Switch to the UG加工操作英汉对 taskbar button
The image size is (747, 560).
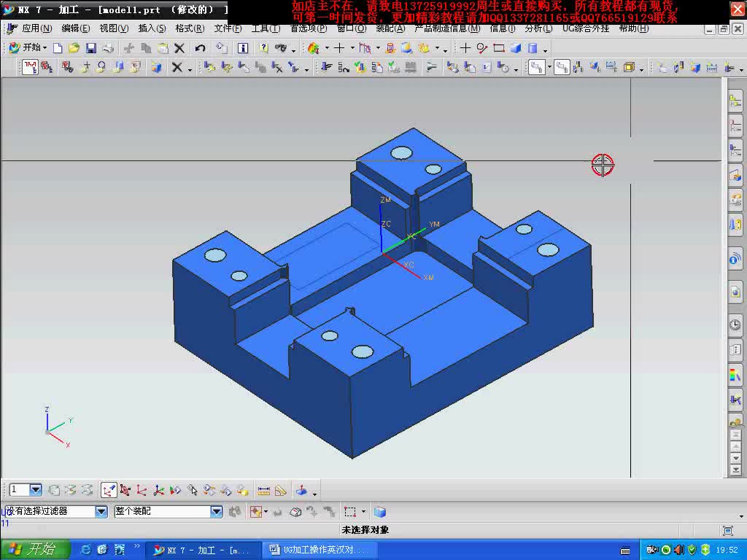tap(320, 550)
